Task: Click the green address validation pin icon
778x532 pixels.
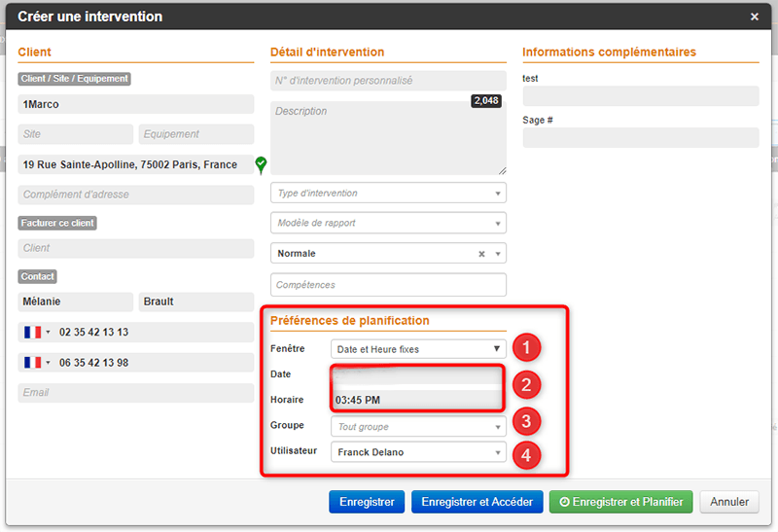Action: point(261,164)
